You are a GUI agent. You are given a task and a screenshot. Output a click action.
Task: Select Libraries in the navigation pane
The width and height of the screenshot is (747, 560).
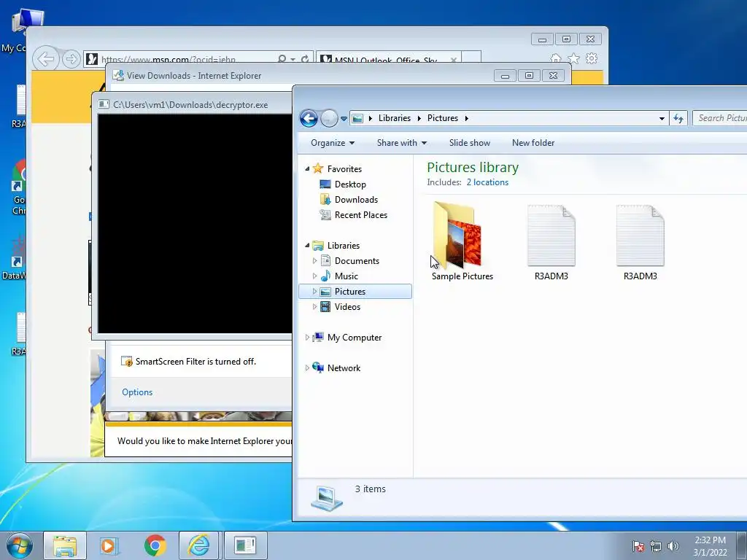click(344, 246)
